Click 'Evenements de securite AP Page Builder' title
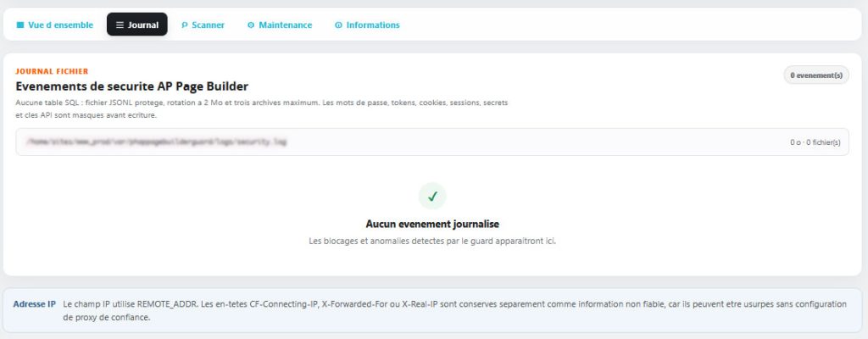This screenshot has height=339, width=868. [x=131, y=86]
